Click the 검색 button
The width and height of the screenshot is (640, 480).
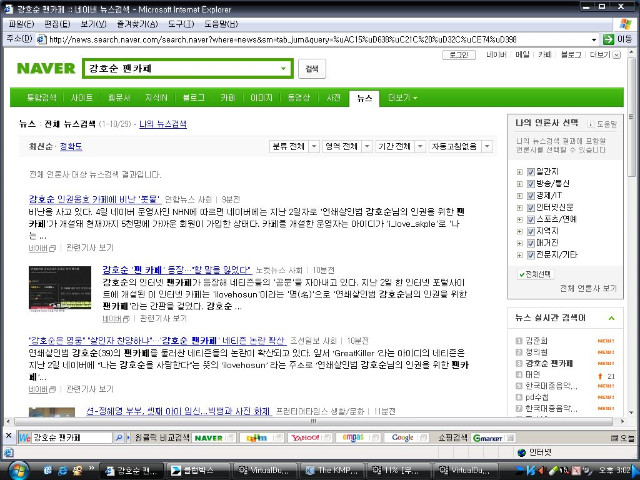pos(312,69)
